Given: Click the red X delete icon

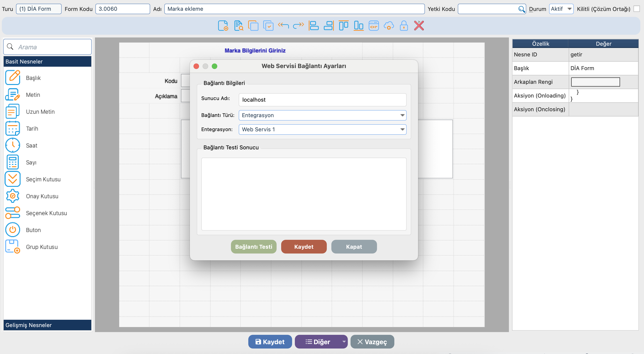Looking at the screenshot, I should click(x=419, y=26).
